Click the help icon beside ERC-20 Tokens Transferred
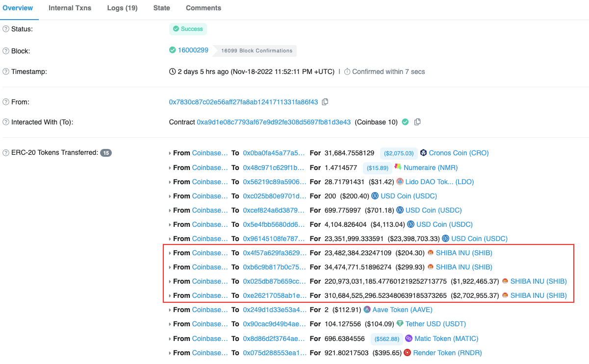This screenshot has height=364, width=589. [6, 152]
